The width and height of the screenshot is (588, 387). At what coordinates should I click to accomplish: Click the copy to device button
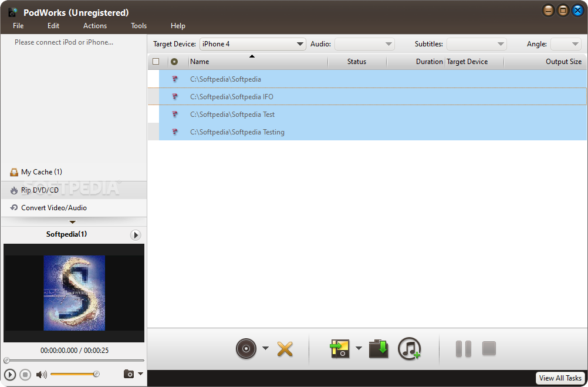click(340, 349)
